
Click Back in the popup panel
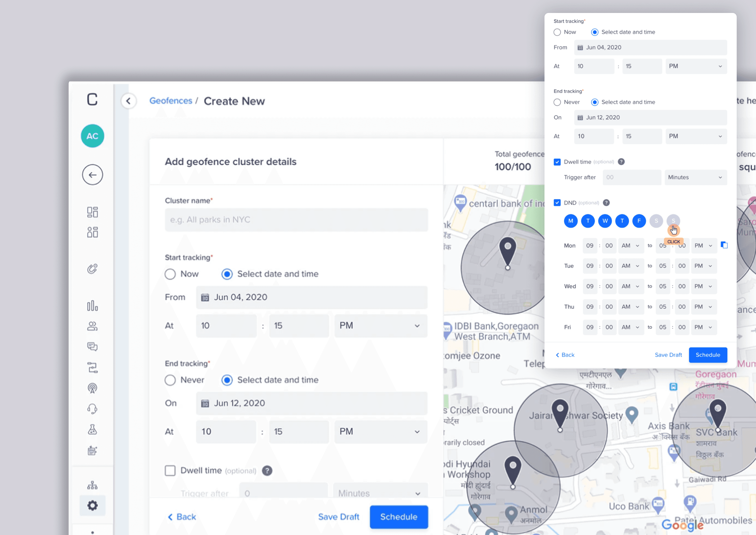point(565,355)
